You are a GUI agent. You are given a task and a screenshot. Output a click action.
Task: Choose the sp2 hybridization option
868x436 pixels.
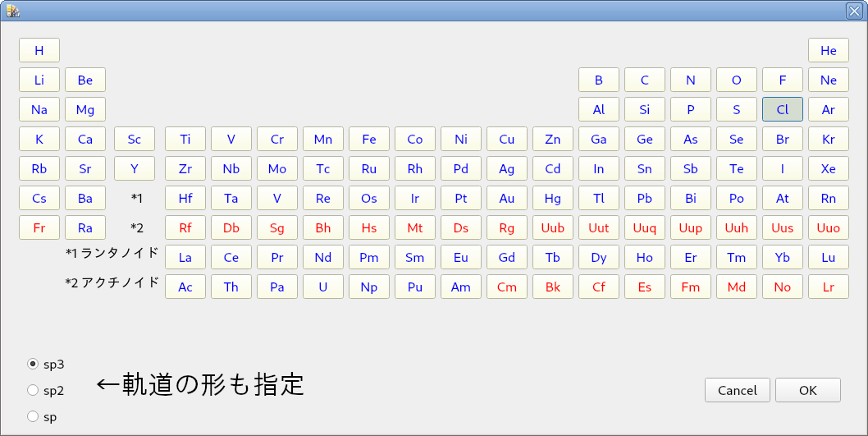(x=33, y=390)
